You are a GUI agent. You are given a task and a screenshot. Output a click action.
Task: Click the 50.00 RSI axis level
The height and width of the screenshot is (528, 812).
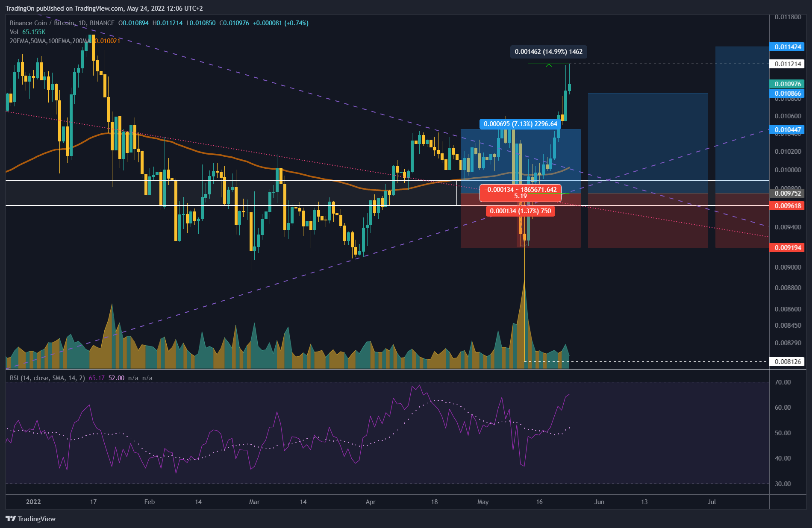(783, 433)
